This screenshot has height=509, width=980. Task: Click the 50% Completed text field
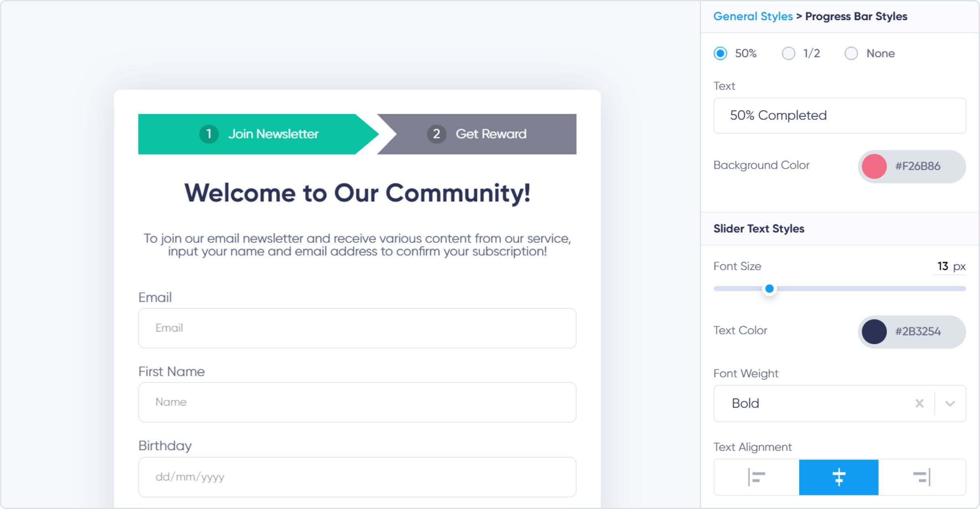tap(840, 115)
